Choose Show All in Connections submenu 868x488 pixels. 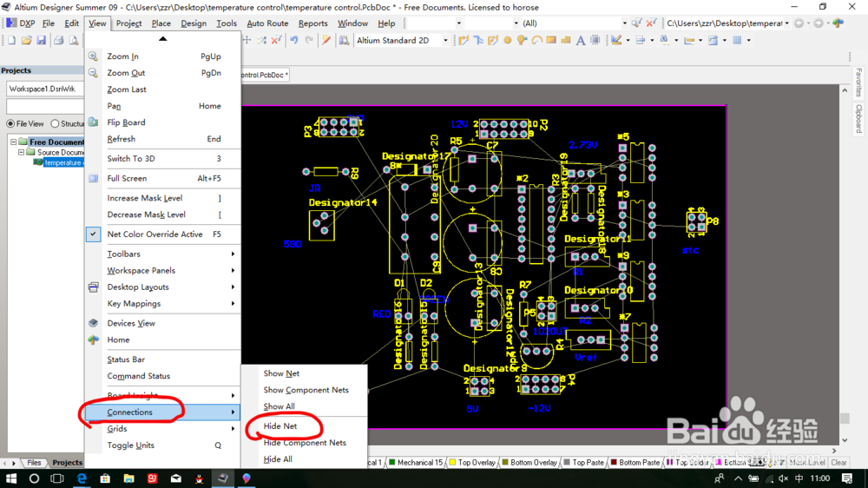tap(279, 406)
